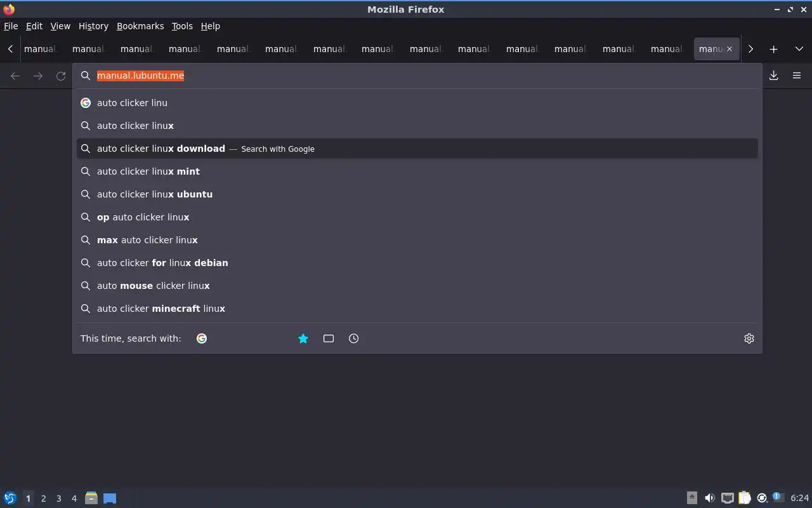Reload the current page
Viewport: 812px width, 508px height.
click(61, 76)
